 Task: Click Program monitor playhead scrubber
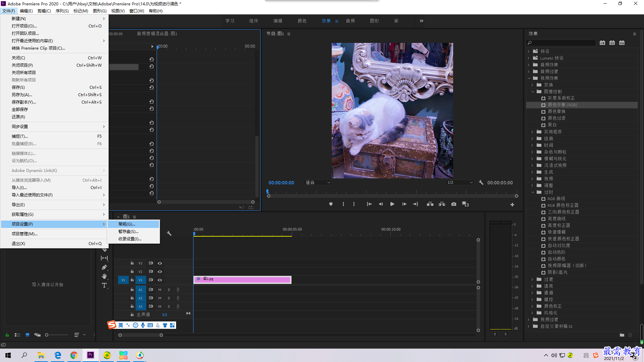tap(267, 191)
